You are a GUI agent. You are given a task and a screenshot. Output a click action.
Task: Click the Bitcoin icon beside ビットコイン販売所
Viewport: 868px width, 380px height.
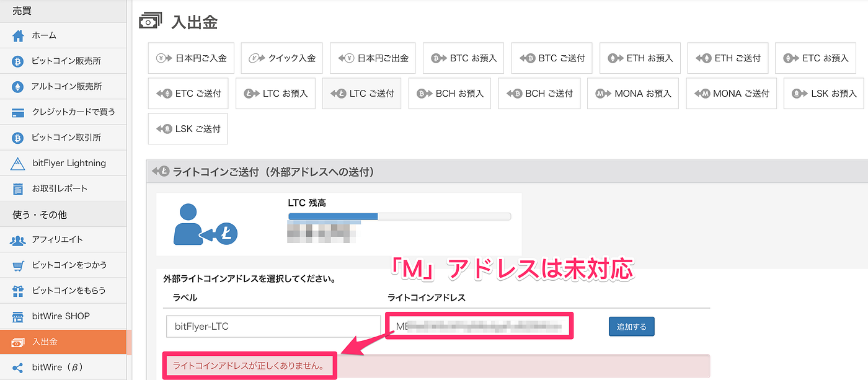click(x=18, y=61)
